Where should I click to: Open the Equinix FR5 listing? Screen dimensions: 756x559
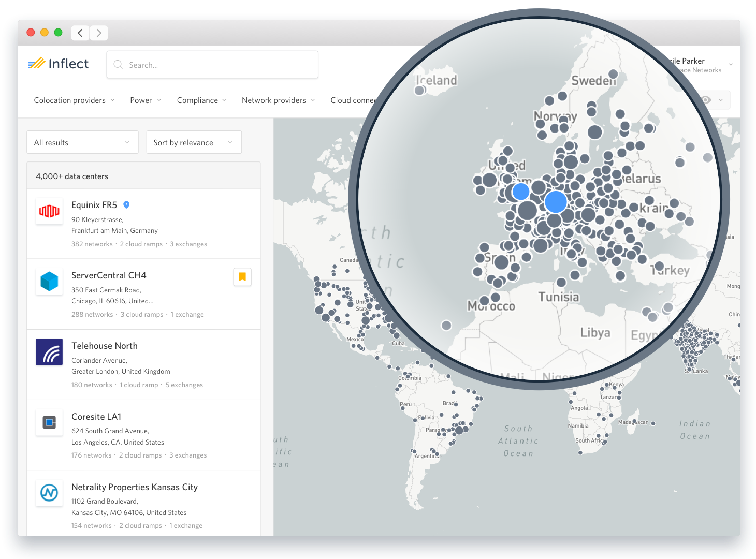pyautogui.click(x=143, y=224)
